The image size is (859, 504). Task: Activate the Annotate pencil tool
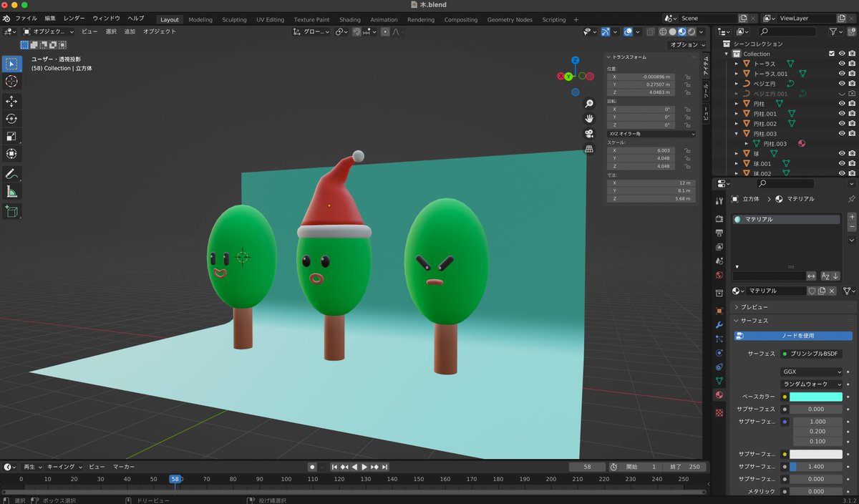(11, 174)
